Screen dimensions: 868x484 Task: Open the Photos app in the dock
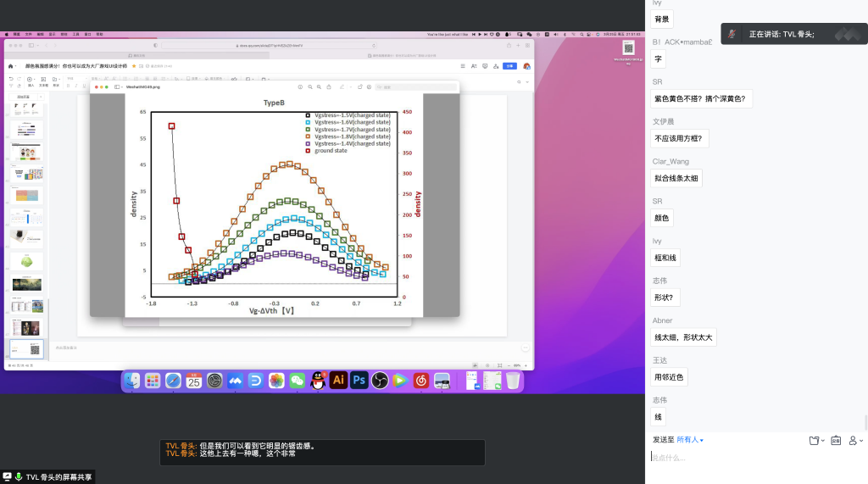coord(276,381)
